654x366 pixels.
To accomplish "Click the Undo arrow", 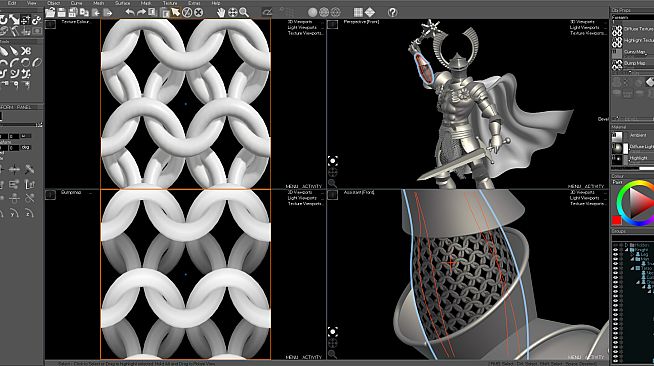I will click(x=130, y=13).
